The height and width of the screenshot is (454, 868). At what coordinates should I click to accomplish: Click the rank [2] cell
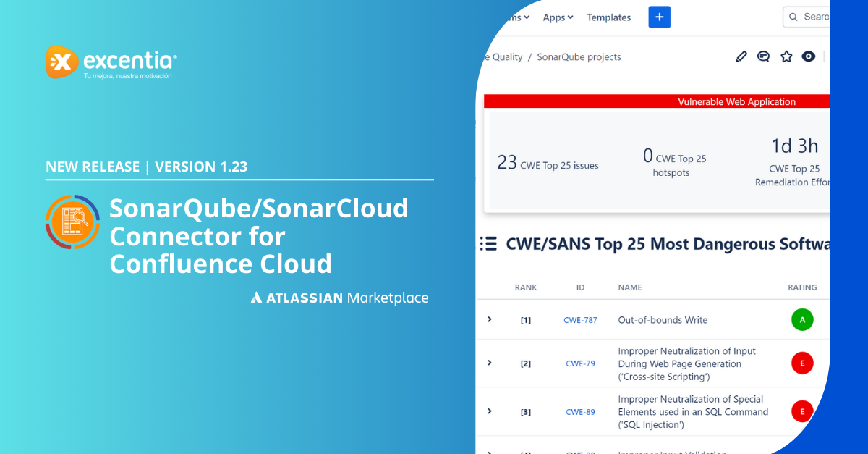(526, 363)
